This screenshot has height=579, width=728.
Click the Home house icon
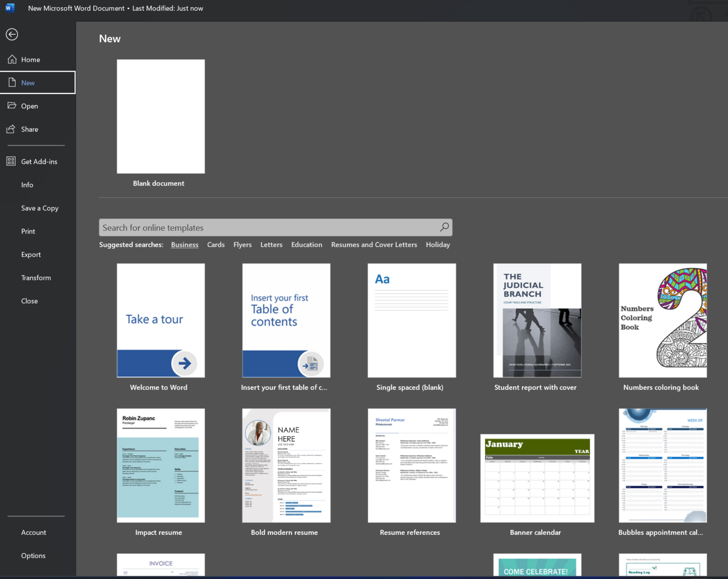(x=12, y=59)
